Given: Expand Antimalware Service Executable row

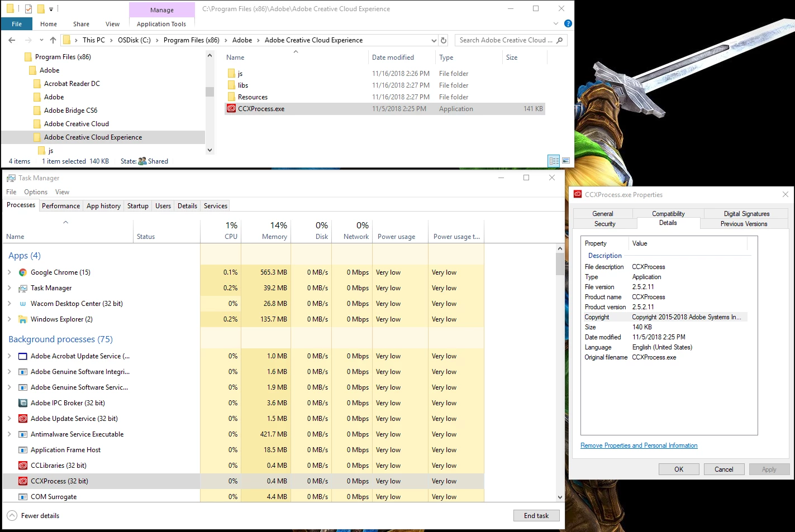Looking at the screenshot, I should point(9,434).
